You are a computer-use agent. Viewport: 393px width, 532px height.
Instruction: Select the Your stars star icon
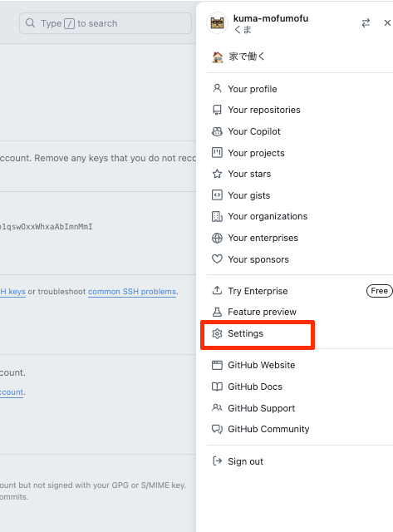[217, 174]
